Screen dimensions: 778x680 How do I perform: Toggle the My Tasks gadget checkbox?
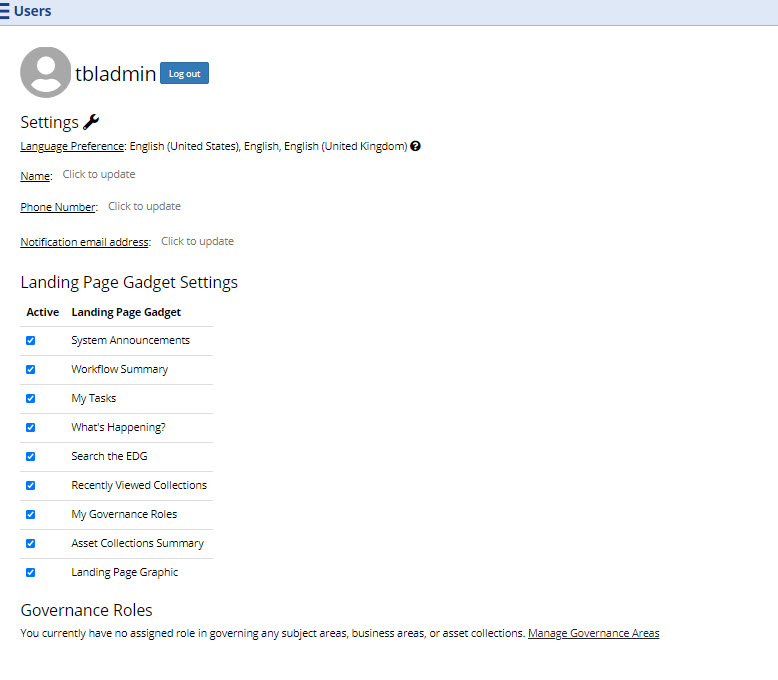coord(30,398)
